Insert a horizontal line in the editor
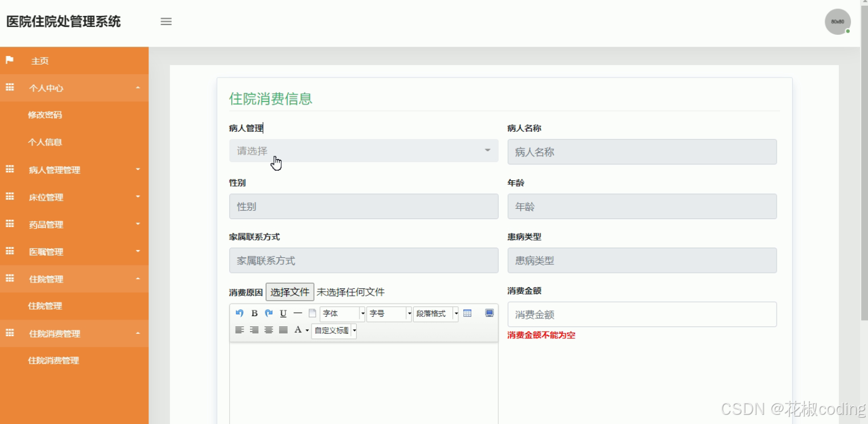This screenshot has height=424, width=868. click(297, 313)
